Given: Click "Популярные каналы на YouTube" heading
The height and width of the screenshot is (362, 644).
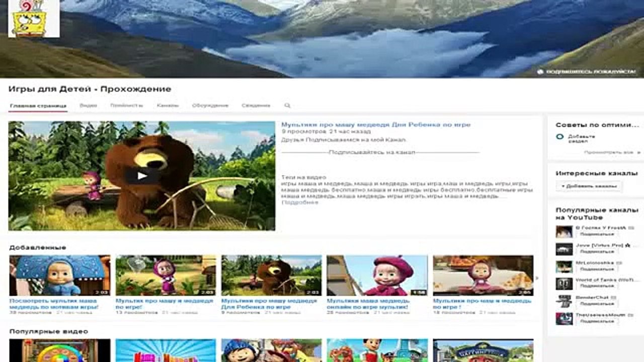Looking at the screenshot, I should [x=597, y=214].
